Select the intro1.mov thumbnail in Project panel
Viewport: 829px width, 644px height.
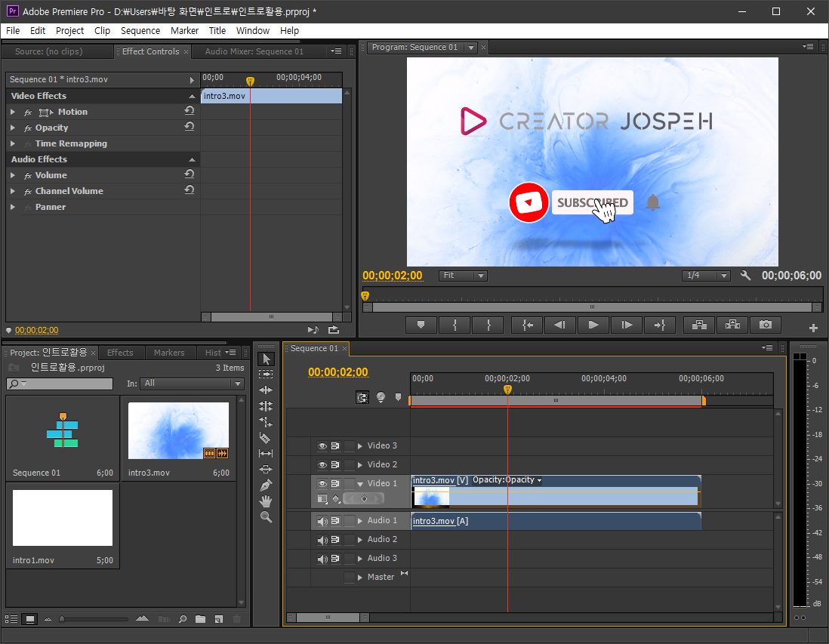point(63,518)
